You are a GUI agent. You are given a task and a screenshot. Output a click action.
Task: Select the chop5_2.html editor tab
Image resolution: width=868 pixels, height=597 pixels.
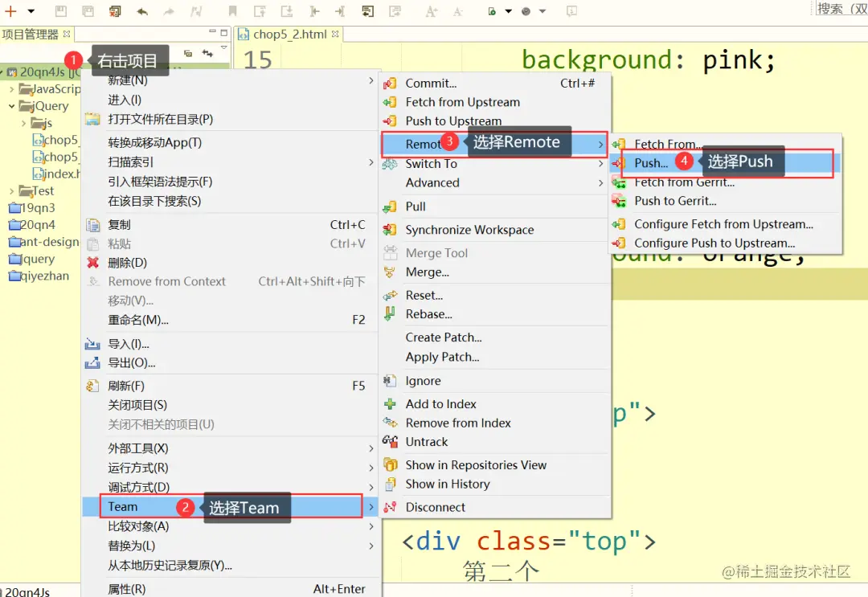click(290, 35)
